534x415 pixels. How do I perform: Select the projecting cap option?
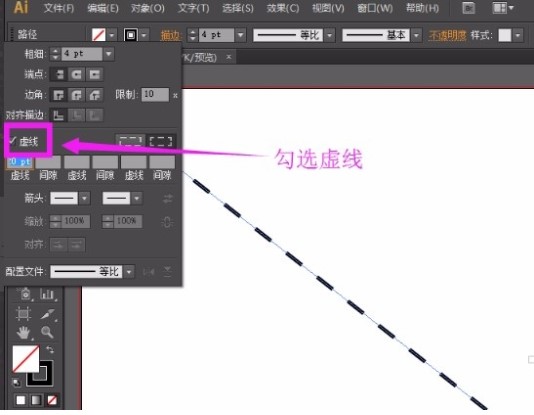[x=95, y=74]
